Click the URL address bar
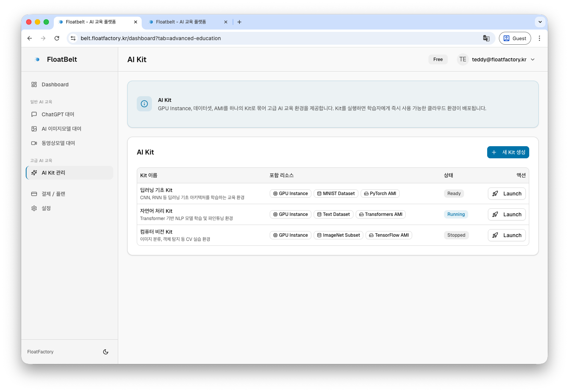The width and height of the screenshot is (569, 392). 265,38
